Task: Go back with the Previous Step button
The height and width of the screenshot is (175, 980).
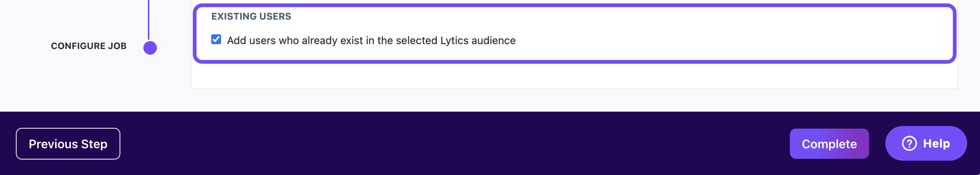Action: coord(68,144)
